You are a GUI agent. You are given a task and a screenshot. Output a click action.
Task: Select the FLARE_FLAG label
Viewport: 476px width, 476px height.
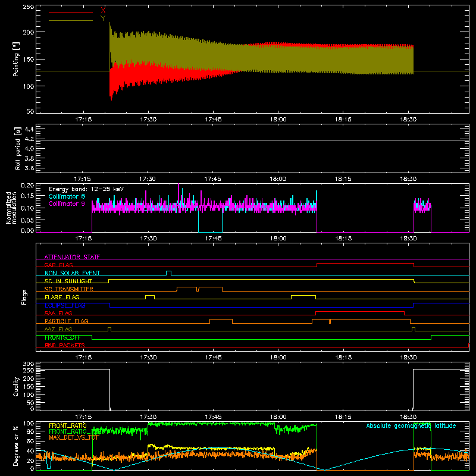click(x=62, y=297)
